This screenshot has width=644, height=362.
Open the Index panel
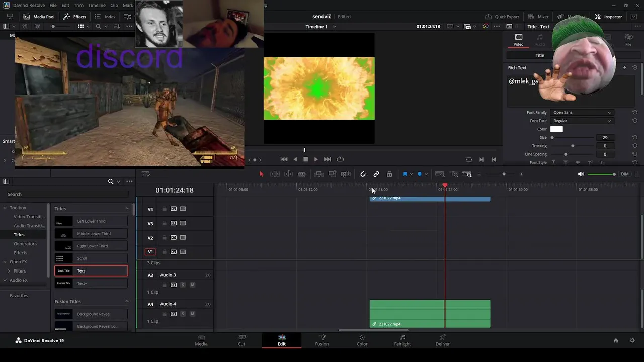tap(105, 17)
